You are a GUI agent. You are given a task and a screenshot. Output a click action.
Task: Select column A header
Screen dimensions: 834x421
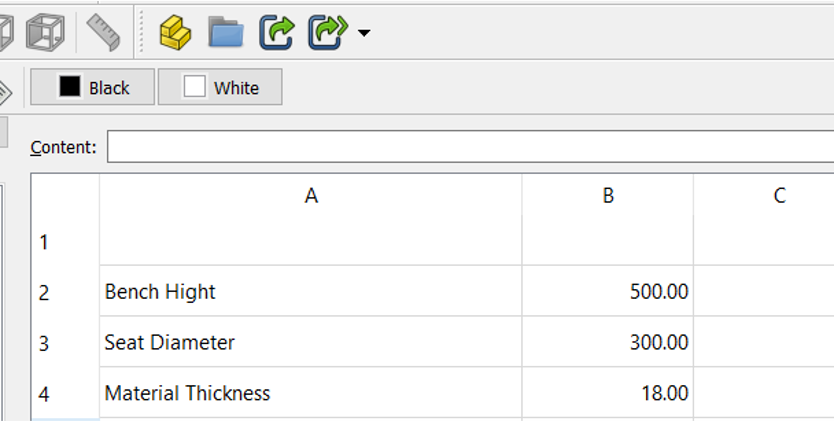coord(311,195)
